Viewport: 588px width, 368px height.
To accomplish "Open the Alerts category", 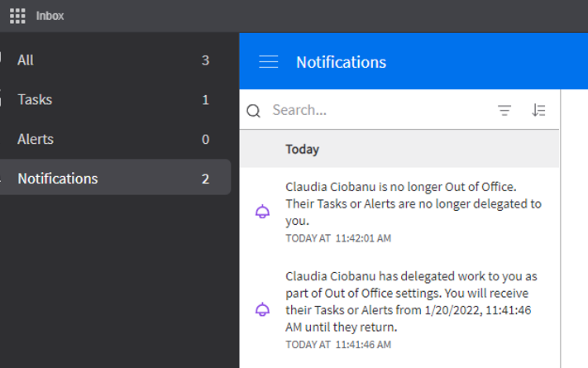I will (x=36, y=139).
